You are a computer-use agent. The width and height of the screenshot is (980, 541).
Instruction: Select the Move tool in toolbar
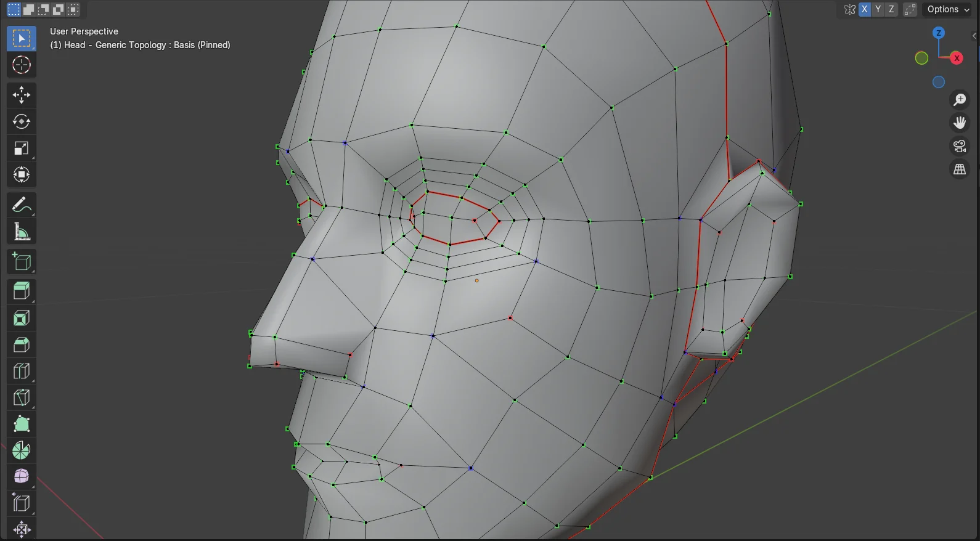tap(22, 95)
